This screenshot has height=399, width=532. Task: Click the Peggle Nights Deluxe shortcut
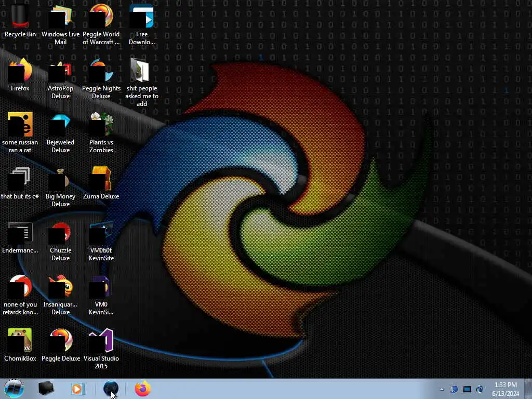coord(101,79)
